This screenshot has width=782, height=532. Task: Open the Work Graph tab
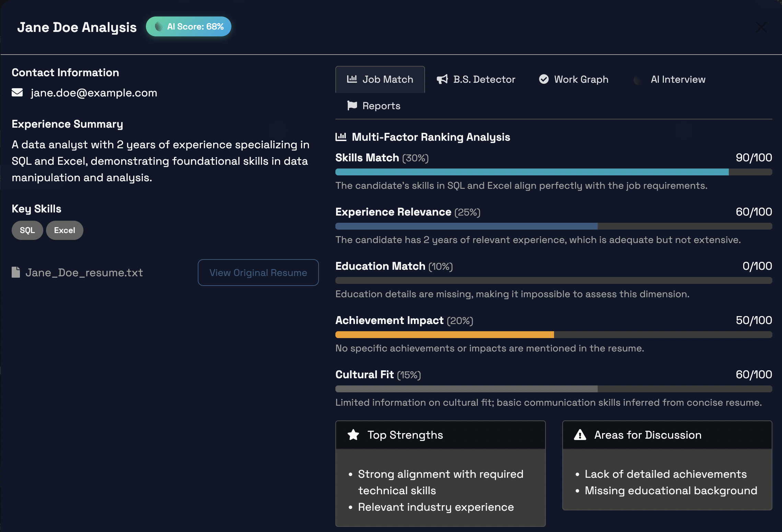tap(573, 79)
